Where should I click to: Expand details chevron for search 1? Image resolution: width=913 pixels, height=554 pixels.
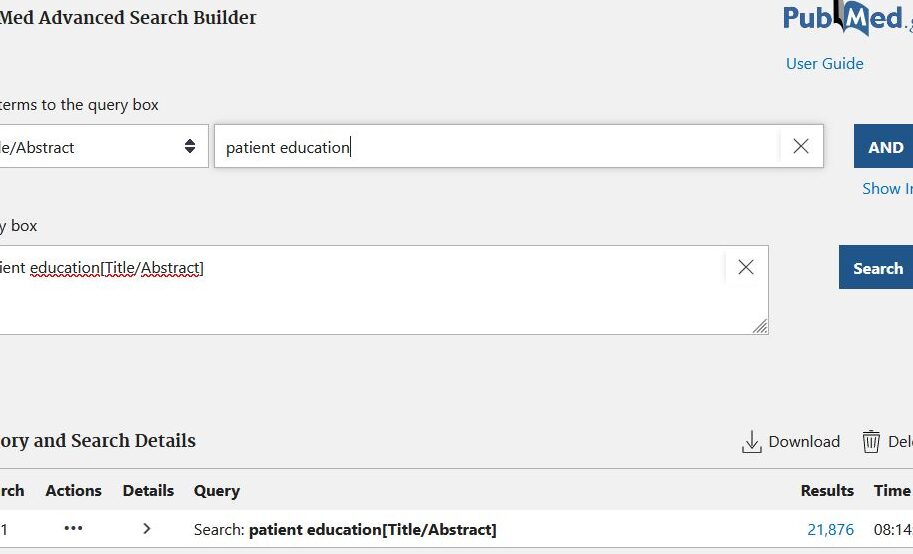click(147, 528)
